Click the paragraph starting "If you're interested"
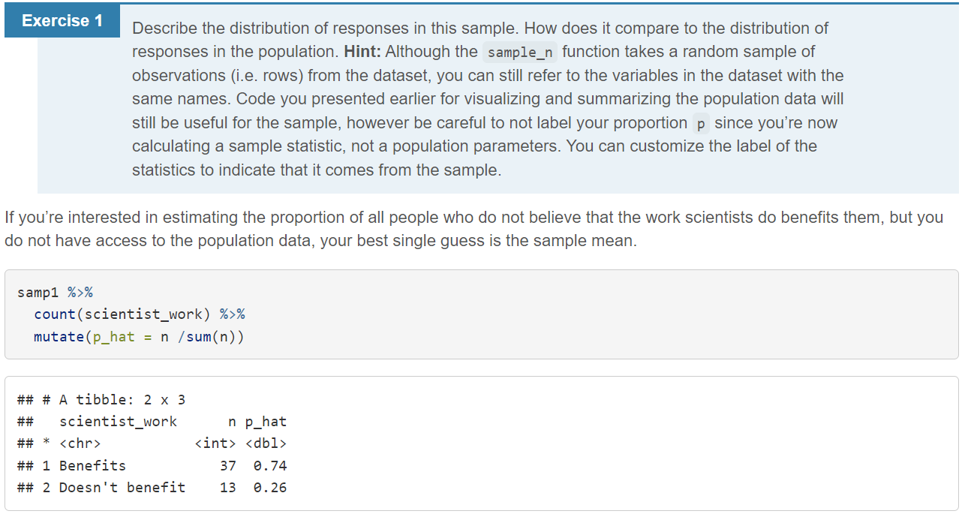Viewport: 980px width, 514px height. pos(473,230)
